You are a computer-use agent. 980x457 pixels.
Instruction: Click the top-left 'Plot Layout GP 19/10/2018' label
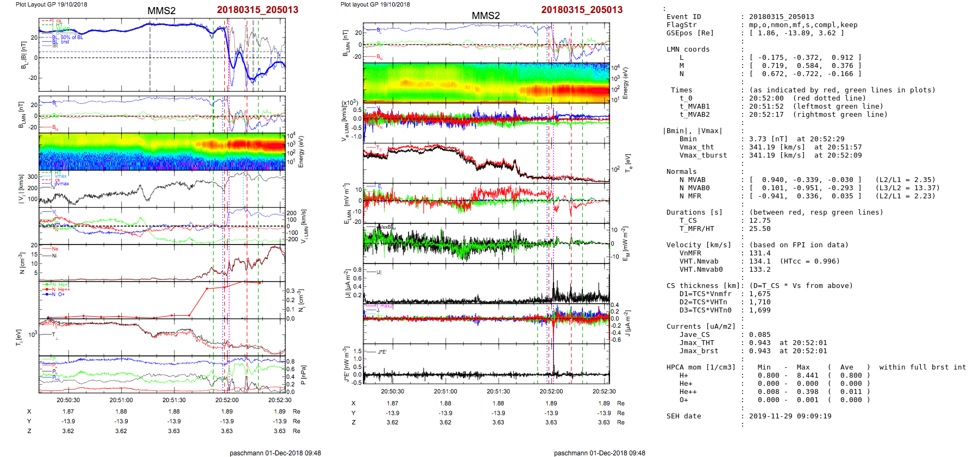coord(51,4)
